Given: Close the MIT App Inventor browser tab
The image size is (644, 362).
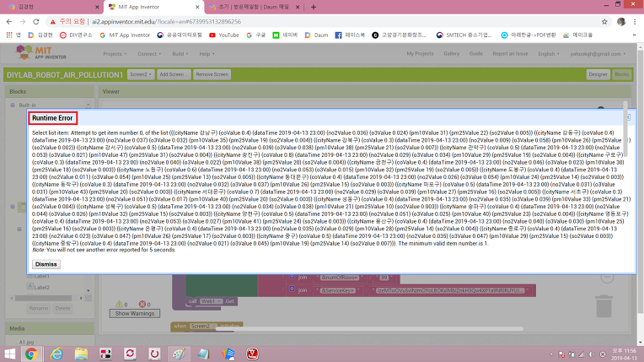Looking at the screenshot, I should pos(197,7).
